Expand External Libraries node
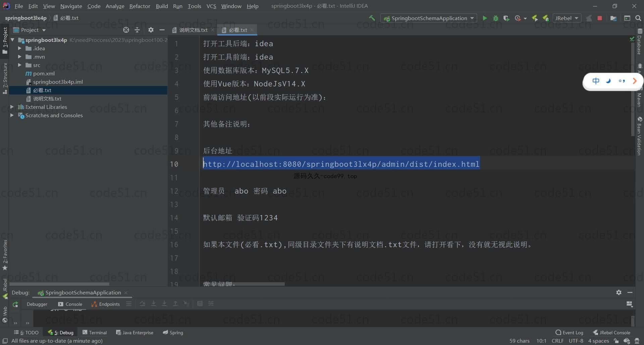644x345 pixels. [12, 107]
